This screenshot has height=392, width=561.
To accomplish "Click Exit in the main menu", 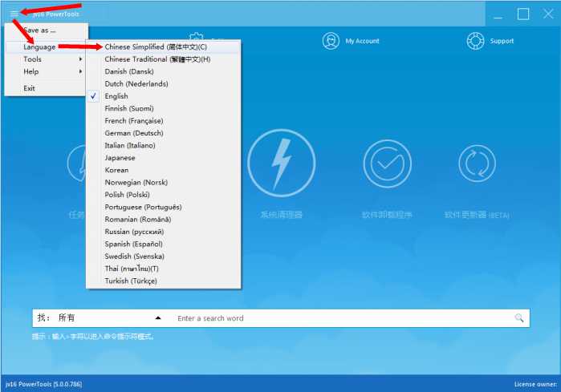I will pyautogui.click(x=30, y=88).
